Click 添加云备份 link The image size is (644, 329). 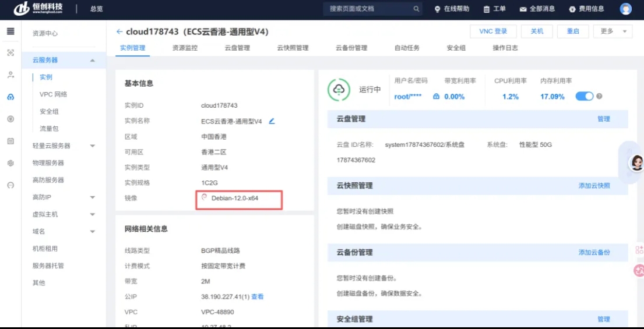point(594,252)
